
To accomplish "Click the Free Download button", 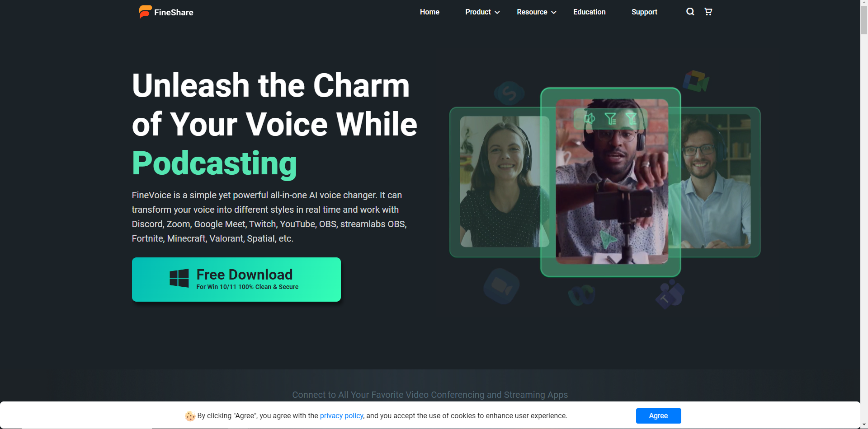I will pyautogui.click(x=236, y=280).
